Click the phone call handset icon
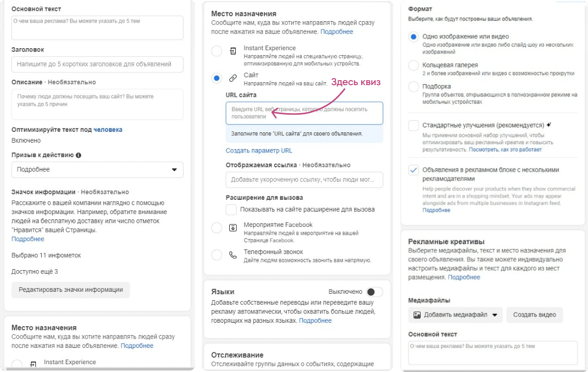The image size is (588, 372). (x=233, y=255)
